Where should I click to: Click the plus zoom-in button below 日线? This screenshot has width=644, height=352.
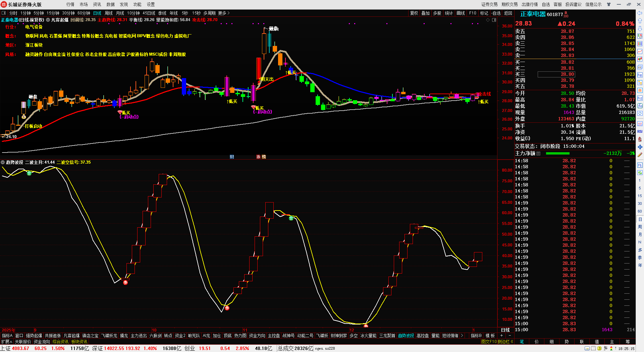pyautogui.click(x=502, y=336)
